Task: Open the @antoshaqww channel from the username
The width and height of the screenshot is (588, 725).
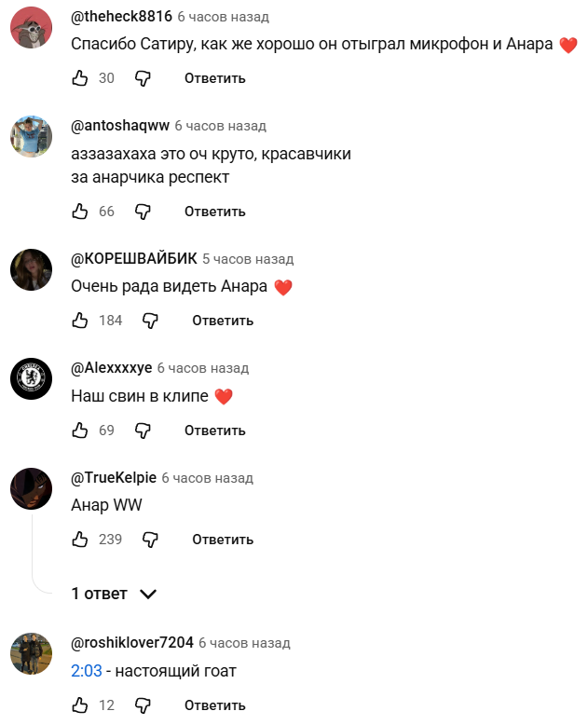Action: [120, 126]
